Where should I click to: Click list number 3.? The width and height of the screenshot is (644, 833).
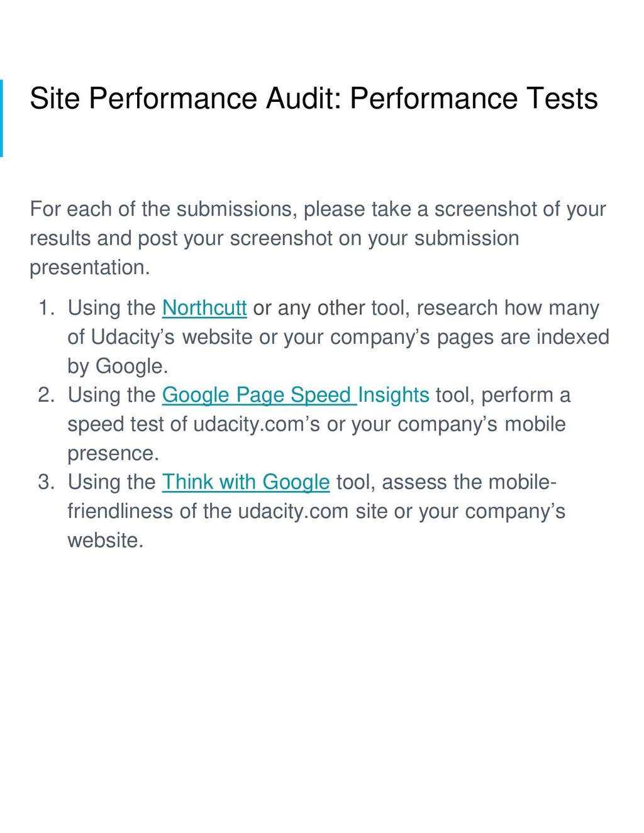[45, 482]
